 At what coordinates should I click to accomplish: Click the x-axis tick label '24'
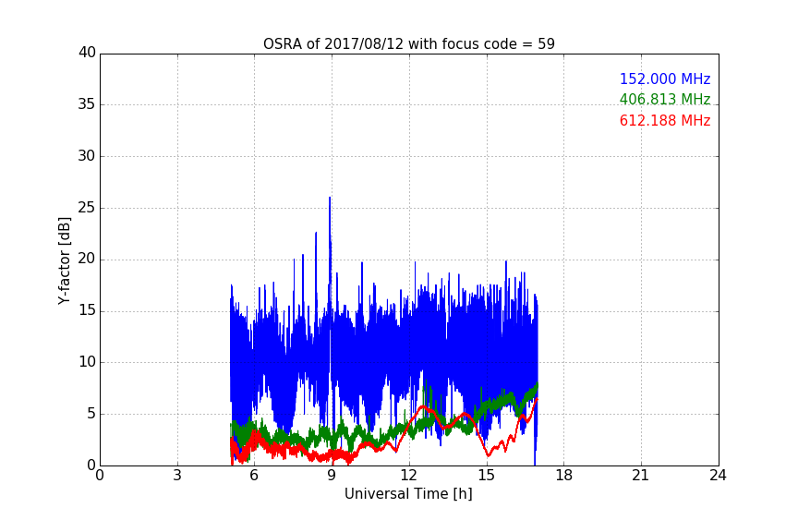coord(718,476)
